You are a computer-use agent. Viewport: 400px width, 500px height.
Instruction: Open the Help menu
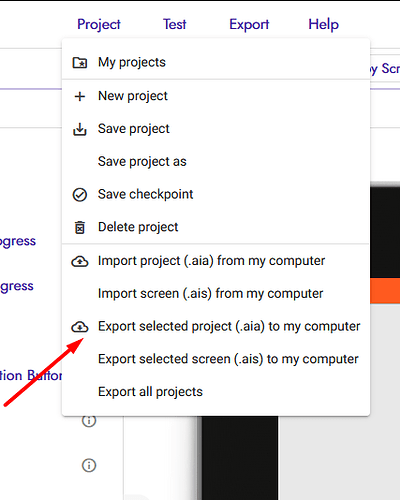pyautogui.click(x=323, y=24)
